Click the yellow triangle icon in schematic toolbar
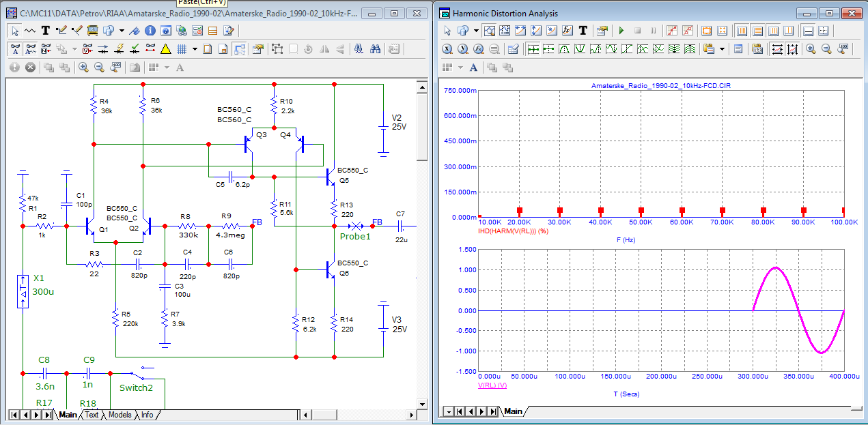This screenshot has height=425, width=868. tap(165, 48)
